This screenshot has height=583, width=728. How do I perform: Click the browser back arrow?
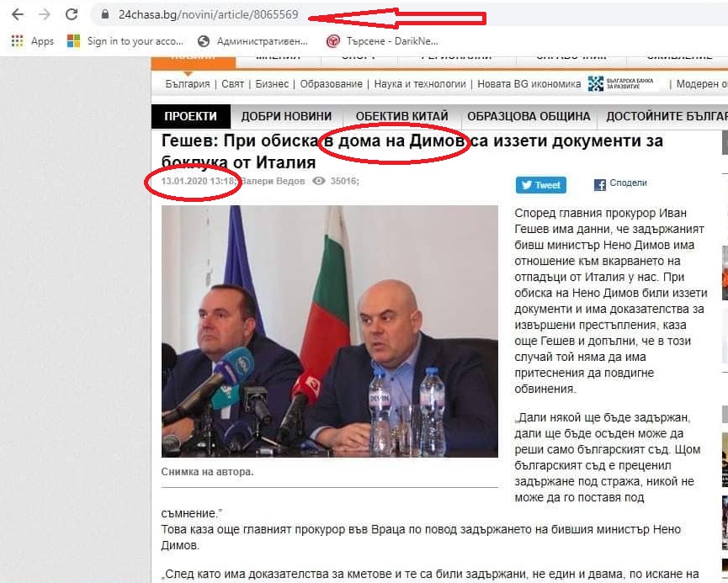coord(18,14)
